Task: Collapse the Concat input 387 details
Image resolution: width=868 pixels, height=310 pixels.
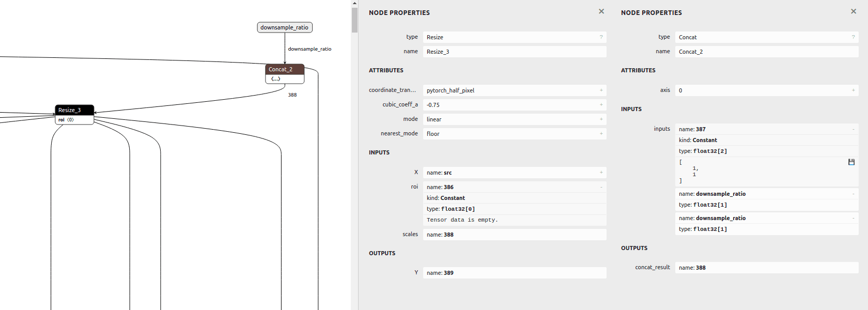Action: (853, 129)
